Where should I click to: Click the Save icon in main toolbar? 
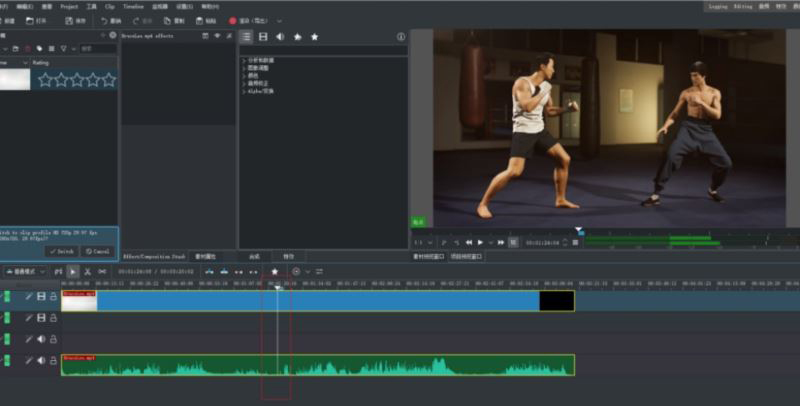pyautogui.click(x=69, y=21)
